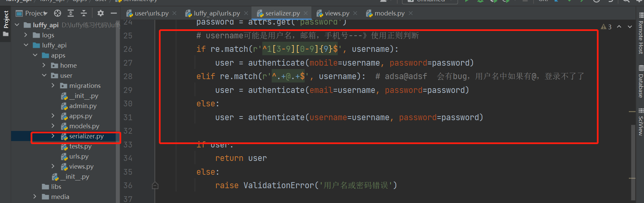Select admin.py in project tree
This screenshot has height=203, width=644.
79,106
